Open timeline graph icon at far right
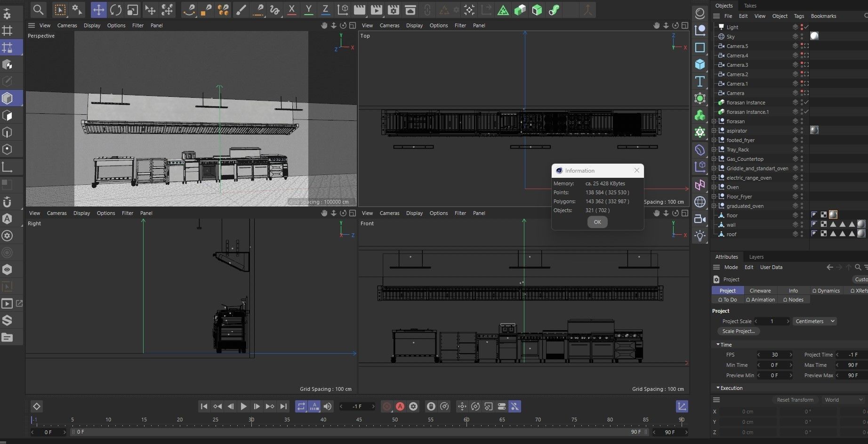This screenshot has width=868, height=444. (x=682, y=406)
